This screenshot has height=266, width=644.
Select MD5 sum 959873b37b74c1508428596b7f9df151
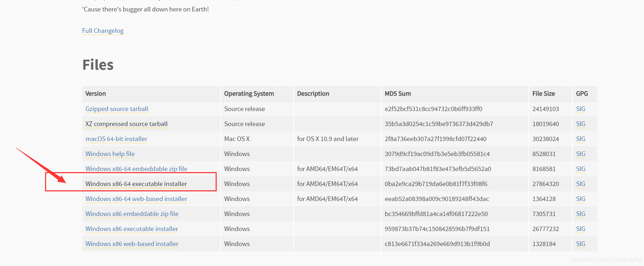coord(437,229)
